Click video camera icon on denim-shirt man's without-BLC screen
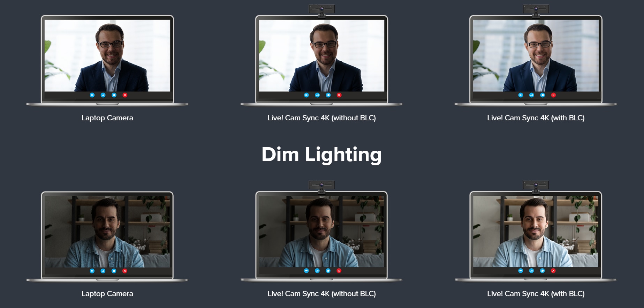The image size is (644, 308). (x=306, y=271)
